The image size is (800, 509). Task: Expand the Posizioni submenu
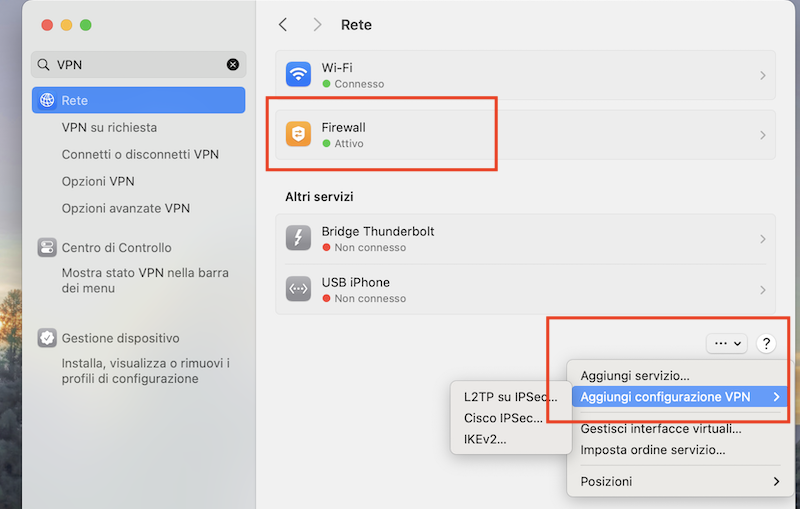(680, 481)
